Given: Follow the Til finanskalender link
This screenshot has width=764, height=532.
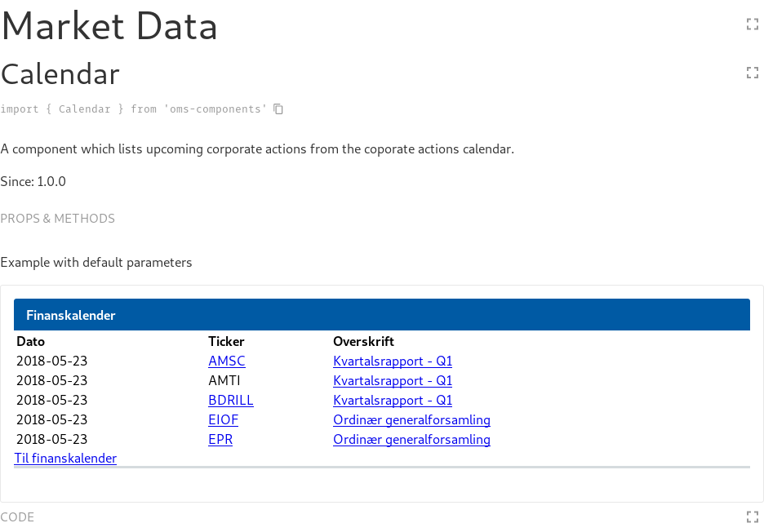Looking at the screenshot, I should point(65,458).
